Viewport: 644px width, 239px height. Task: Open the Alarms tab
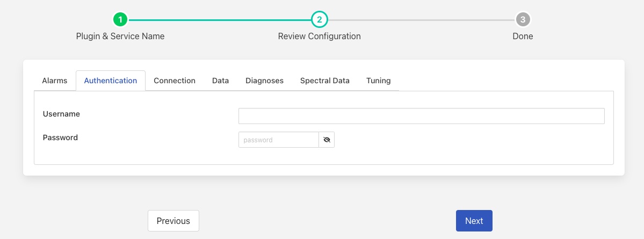[55, 81]
